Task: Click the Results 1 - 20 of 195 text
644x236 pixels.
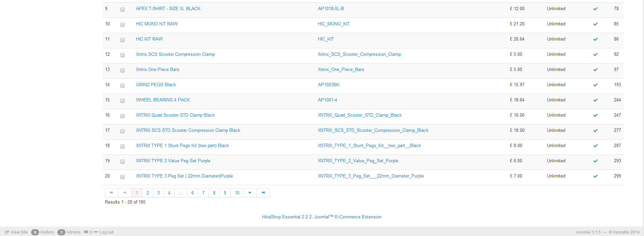Action: tap(125, 202)
